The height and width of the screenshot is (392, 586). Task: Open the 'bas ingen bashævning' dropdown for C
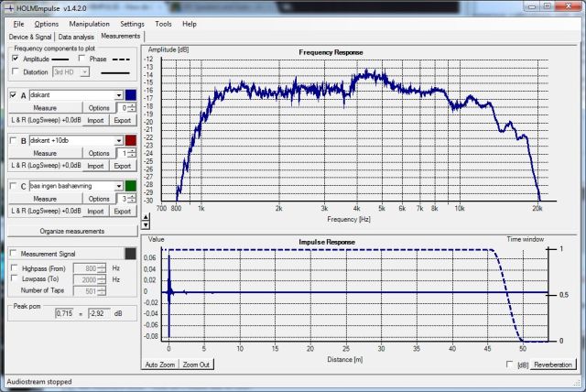pos(118,186)
